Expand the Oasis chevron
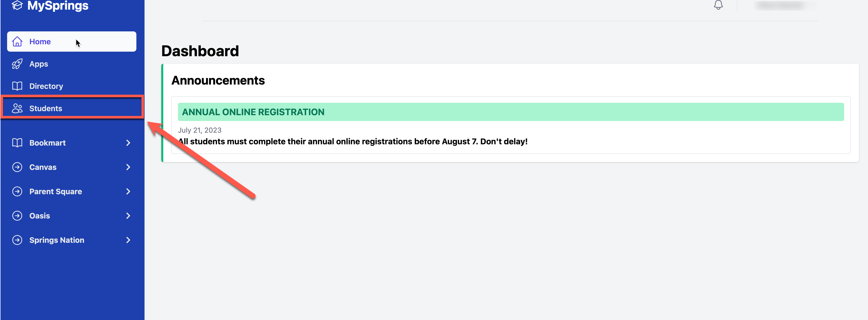The height and width of the screenshot is (320, 868). 128,216
